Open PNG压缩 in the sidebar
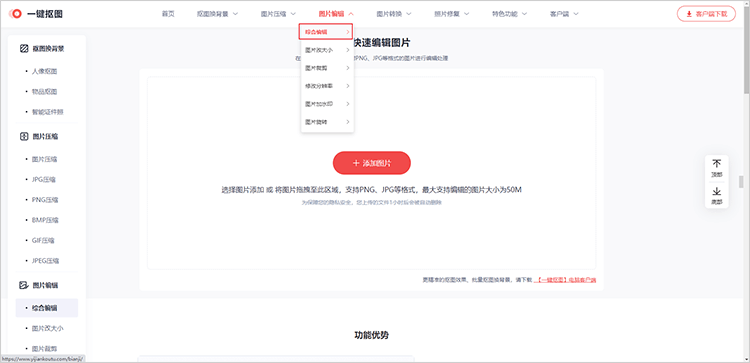The image size is (750, 363). (45, 200)
